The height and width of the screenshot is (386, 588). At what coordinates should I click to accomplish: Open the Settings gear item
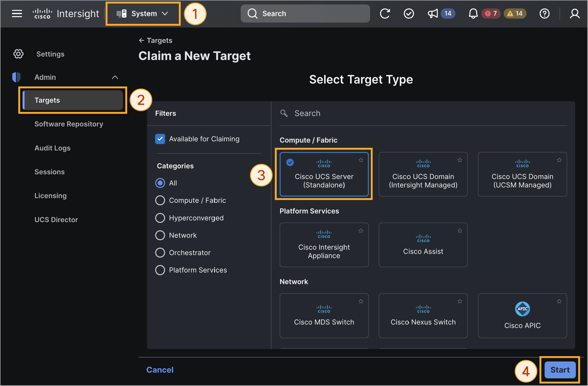39,54
